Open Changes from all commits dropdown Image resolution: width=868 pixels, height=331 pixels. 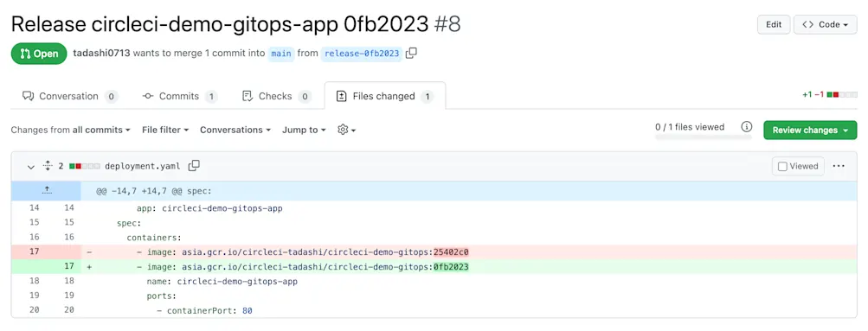point(70,130)
